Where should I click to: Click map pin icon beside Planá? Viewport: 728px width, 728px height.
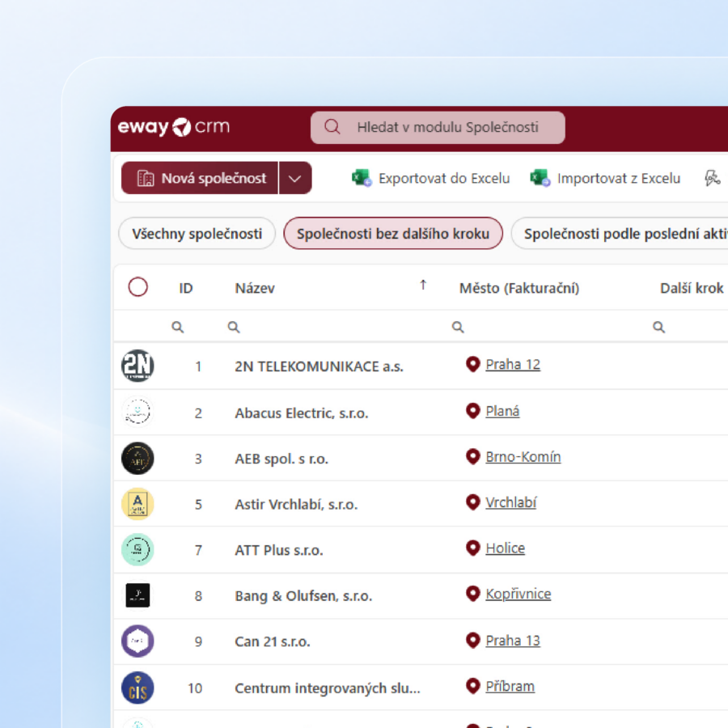472,411
